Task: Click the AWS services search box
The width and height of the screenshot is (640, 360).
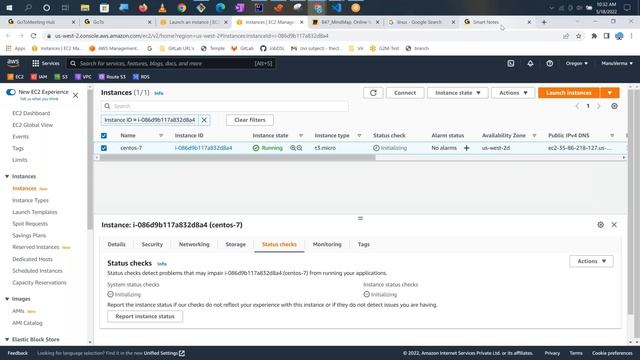Action: pos(171,63)
